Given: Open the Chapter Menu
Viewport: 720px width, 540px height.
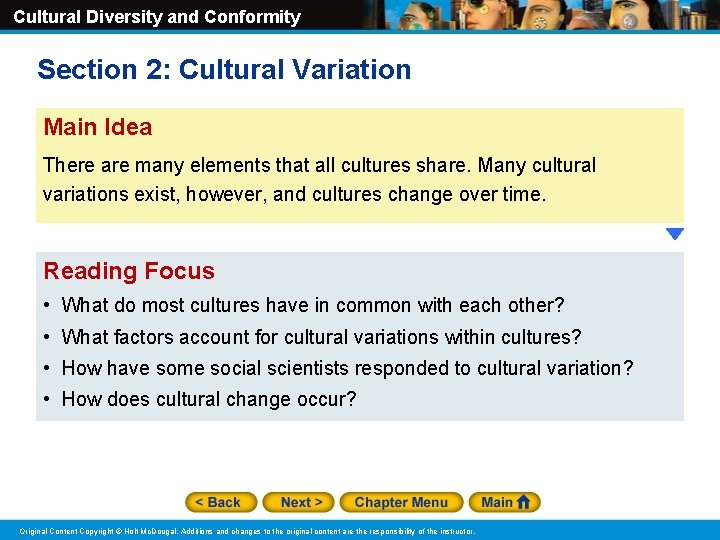Looking at the screenshot, I should point(401,502).
